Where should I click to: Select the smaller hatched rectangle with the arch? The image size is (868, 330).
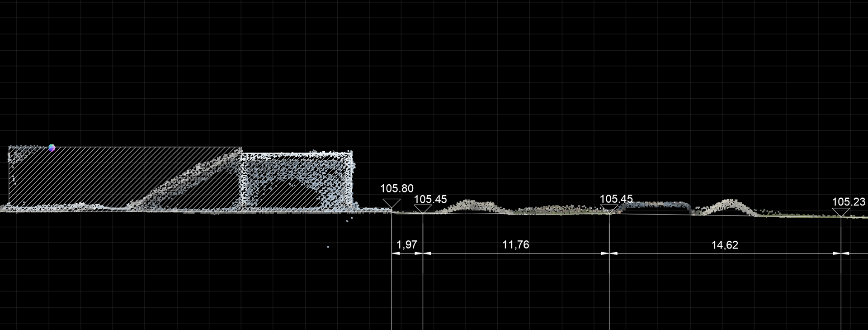coord(297,181)
